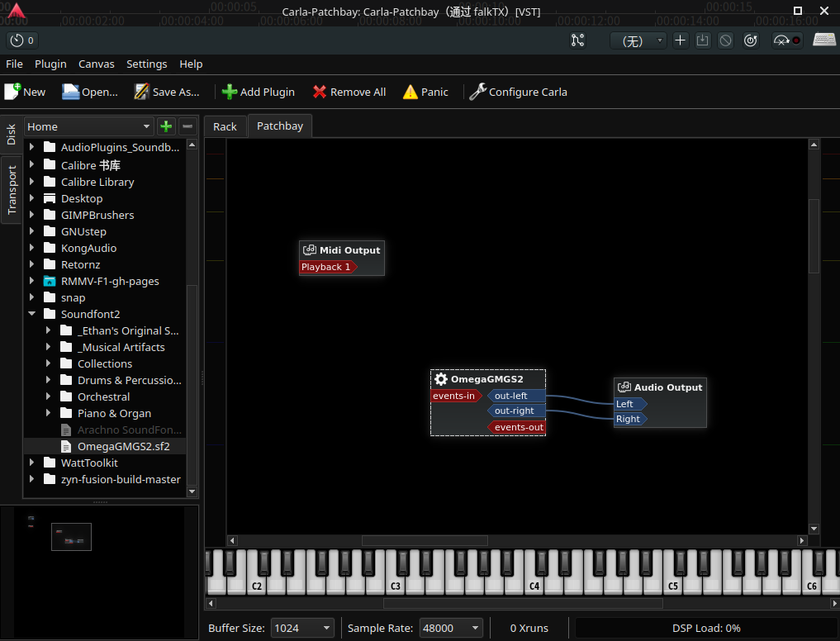Hit the Panic warning icon
This screenshot has width=840, height=641.
coord(410,92)
